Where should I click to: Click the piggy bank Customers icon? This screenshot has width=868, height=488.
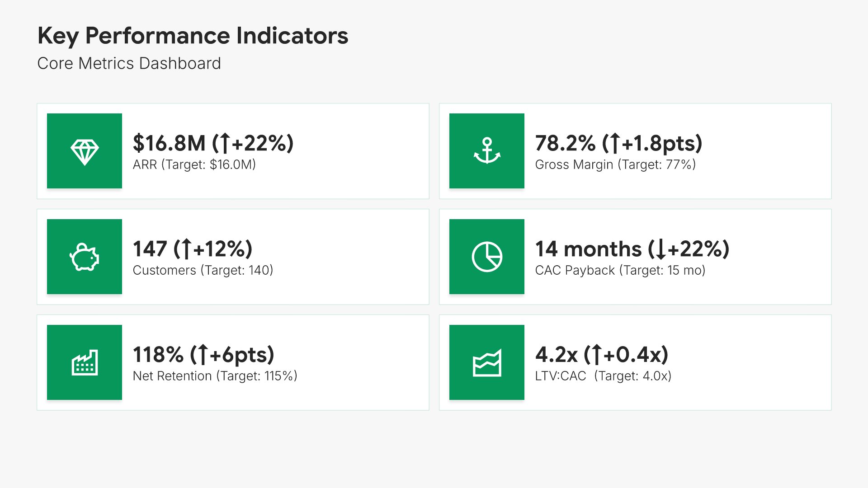click(85, 257)
